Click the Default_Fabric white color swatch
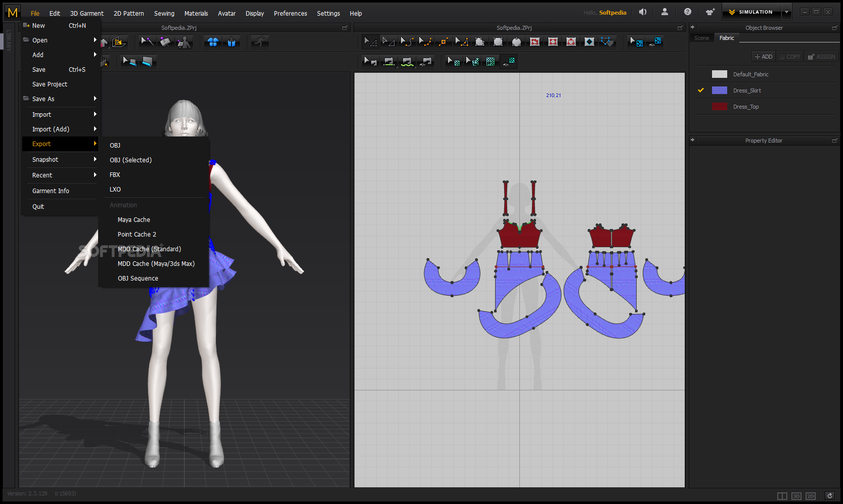Viewport: 843px width, 504px height. tap(719, 74)
